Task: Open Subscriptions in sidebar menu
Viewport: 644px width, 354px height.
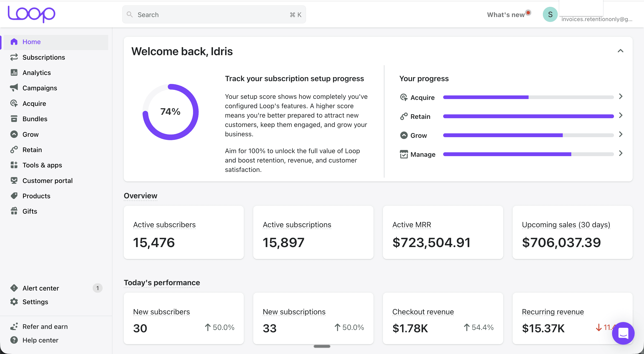Action: click(x=43, y=57)
